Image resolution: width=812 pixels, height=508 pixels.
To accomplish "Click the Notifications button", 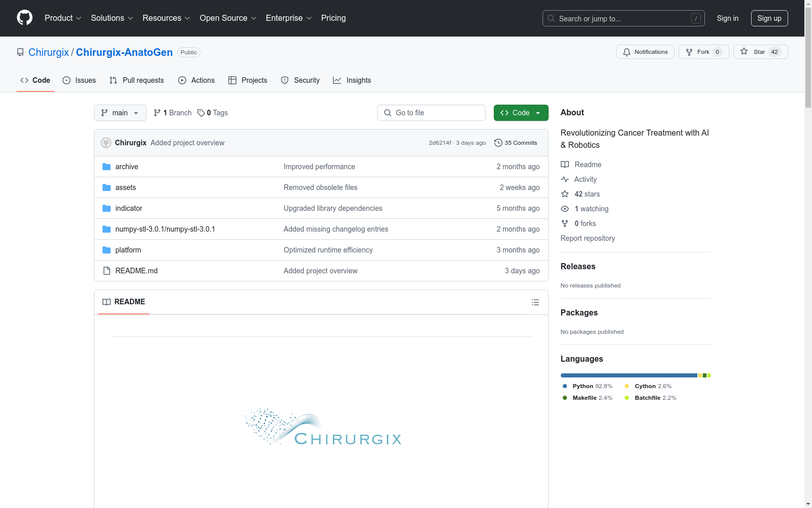I will click(x=645, y=52).
